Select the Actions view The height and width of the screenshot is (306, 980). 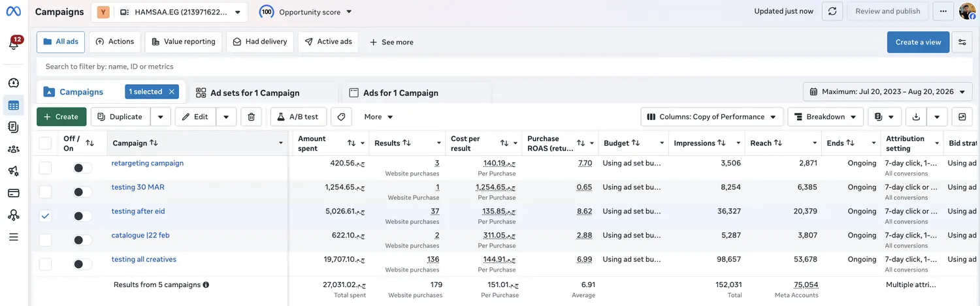click(x=115, y=42)
